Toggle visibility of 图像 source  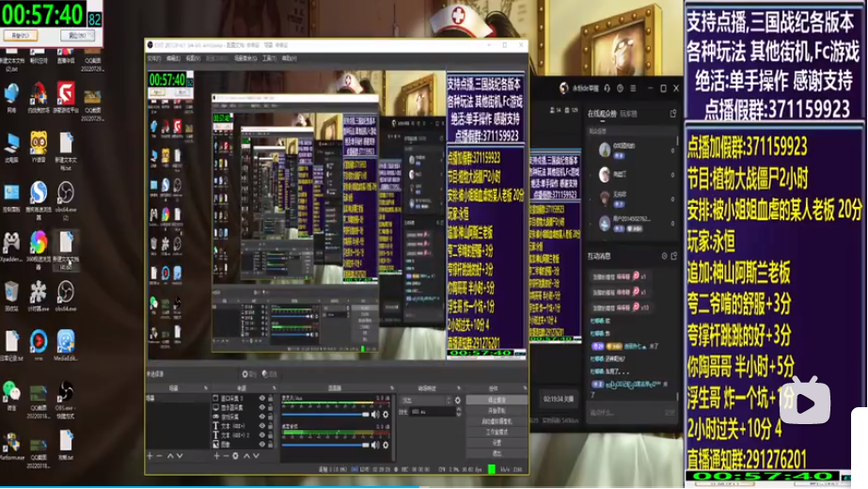(x=261, y=444)
